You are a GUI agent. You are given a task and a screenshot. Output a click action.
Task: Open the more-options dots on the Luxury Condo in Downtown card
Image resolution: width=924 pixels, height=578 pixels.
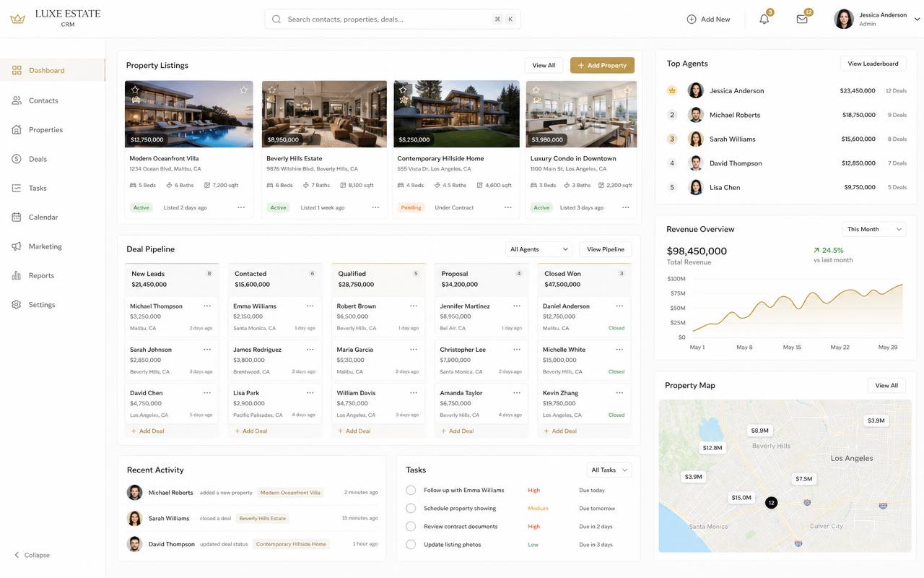(x=625, y=207)
